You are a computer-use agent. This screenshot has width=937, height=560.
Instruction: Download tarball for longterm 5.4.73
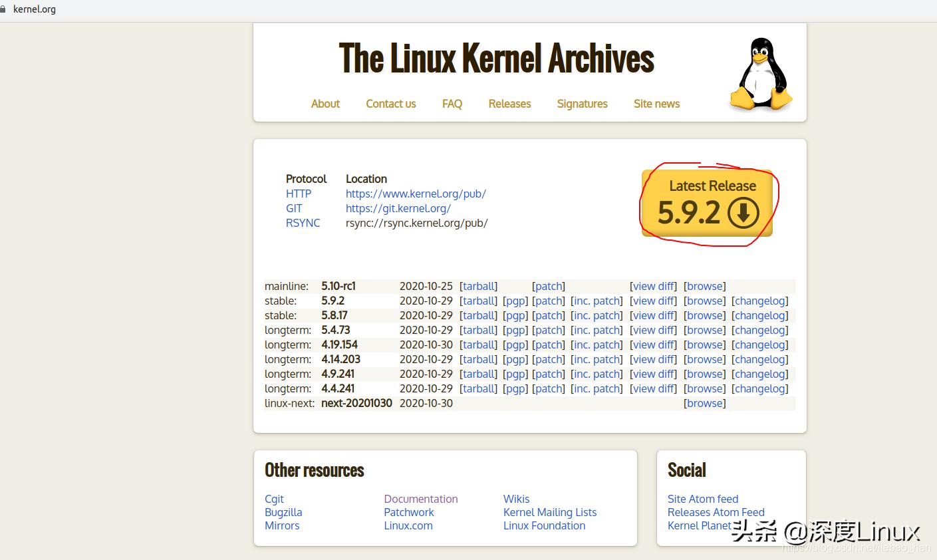click(x=479, y=330)
